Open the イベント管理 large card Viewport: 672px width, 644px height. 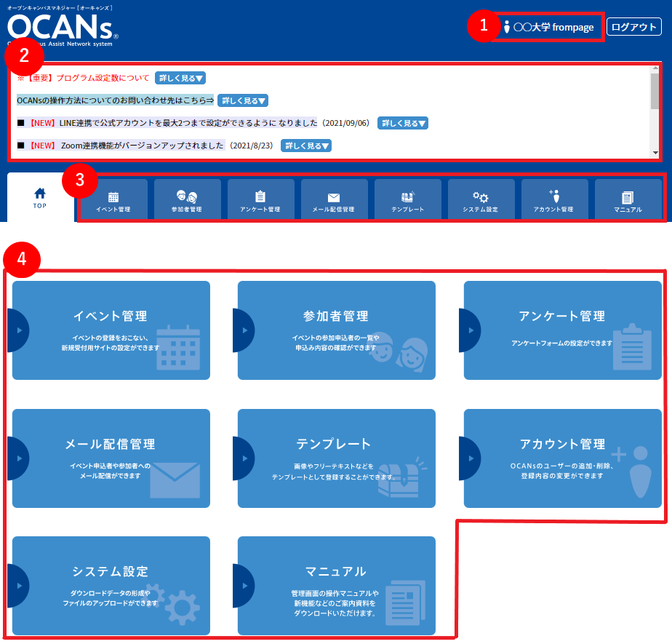111,330
